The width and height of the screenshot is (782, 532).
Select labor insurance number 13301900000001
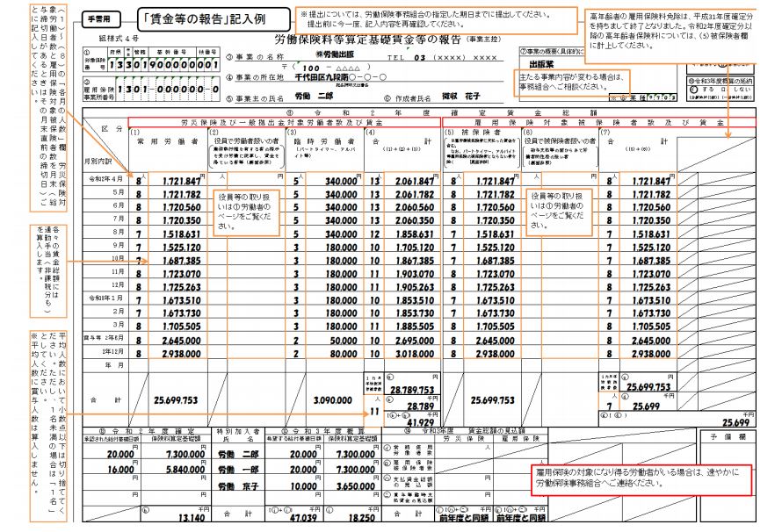[x=163, y=65]
